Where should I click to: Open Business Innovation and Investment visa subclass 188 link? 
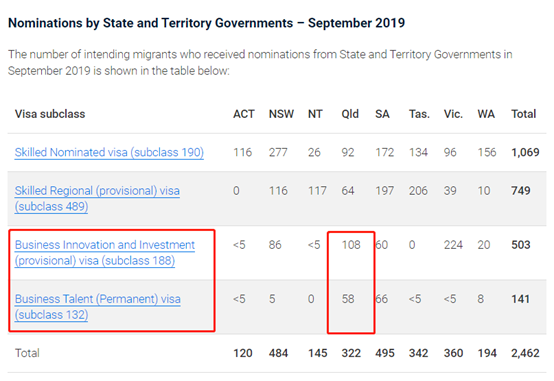point(105,253)
